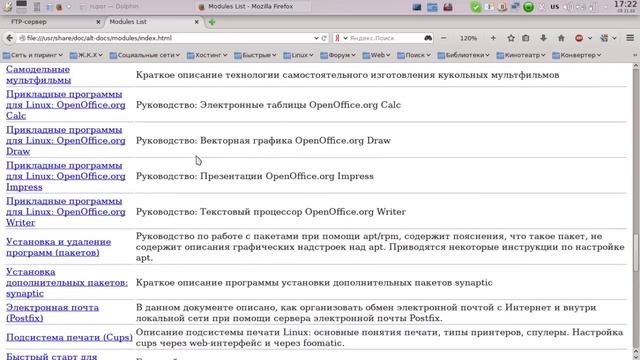Click the scrollbar up arrow
This screenshot has width=640, height=360.
point(636,67)
